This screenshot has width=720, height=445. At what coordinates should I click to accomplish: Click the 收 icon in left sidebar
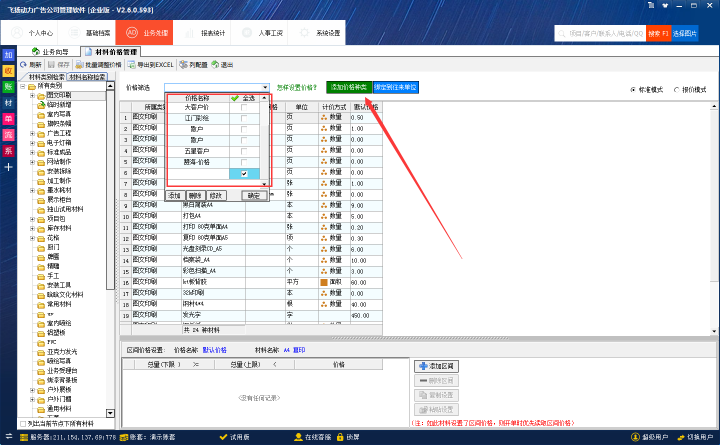coord(8,71)
